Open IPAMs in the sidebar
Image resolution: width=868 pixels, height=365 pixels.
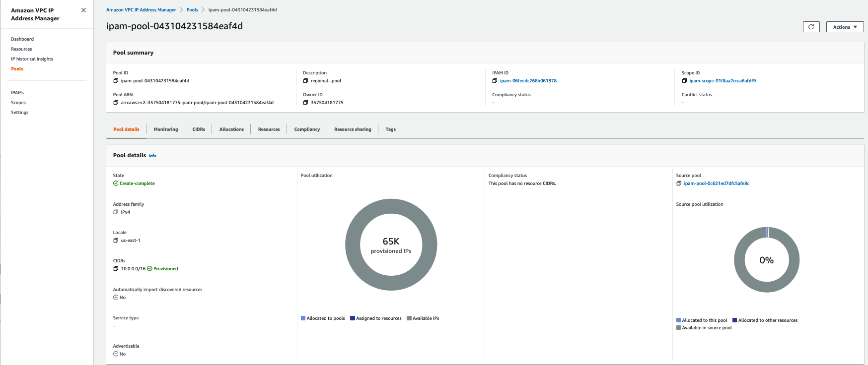click(17, 93)
